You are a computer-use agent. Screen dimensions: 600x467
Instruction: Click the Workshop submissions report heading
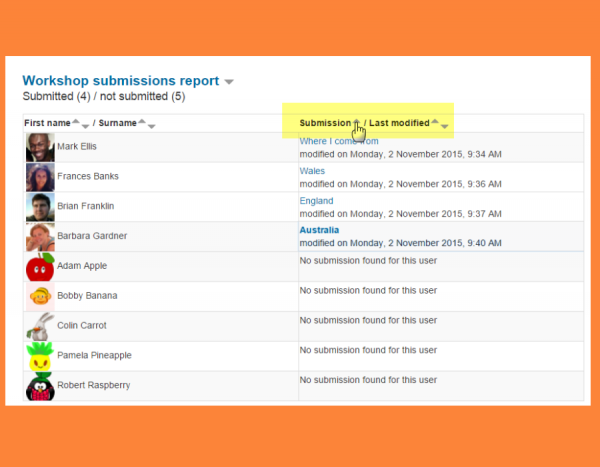coord(120,80)
